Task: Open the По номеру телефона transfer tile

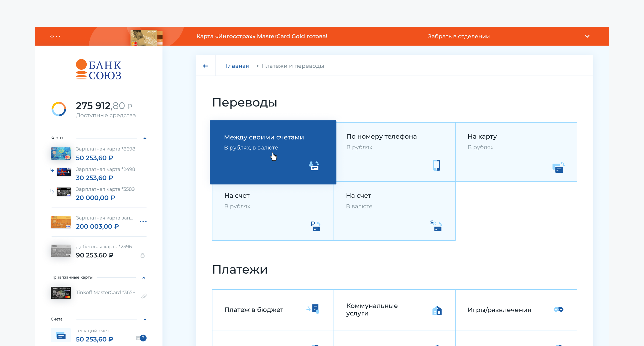Action: point(396,152)
